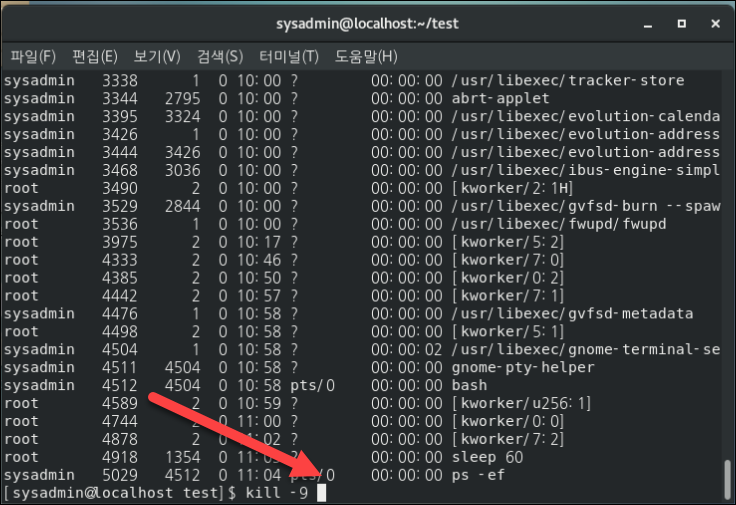Click the [kworker/5:1] process name
This screenshot has width=736, height=505.
coord(507,332)
